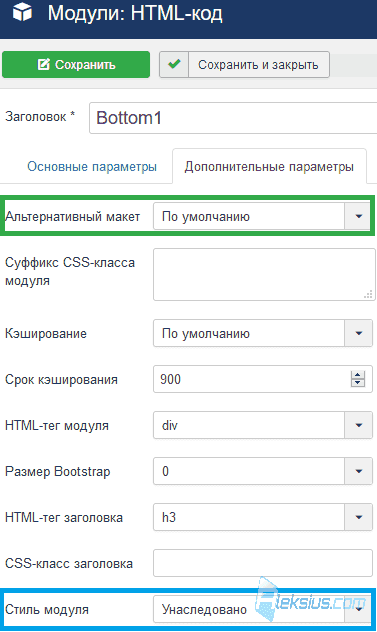Select Дополнительные параметры tab

(269, 166)
